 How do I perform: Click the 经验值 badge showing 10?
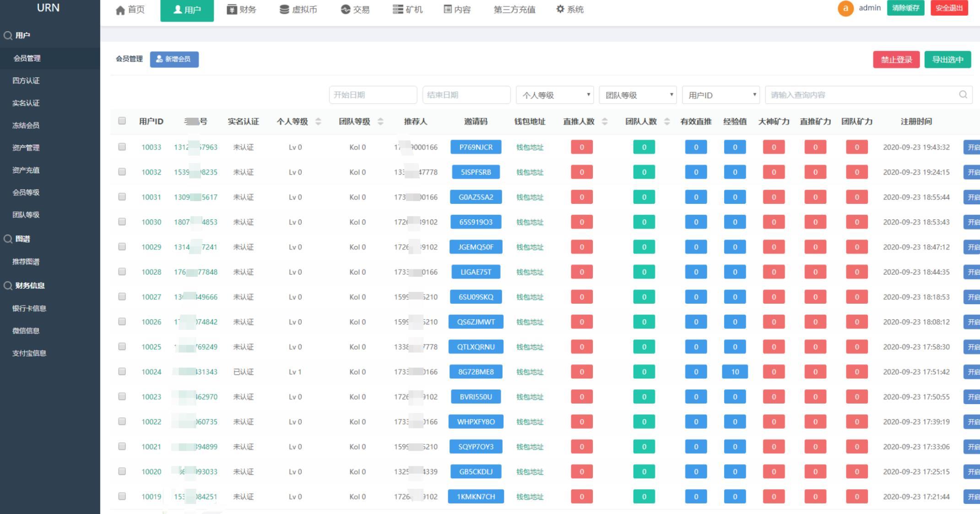click(x=735, y=372)
